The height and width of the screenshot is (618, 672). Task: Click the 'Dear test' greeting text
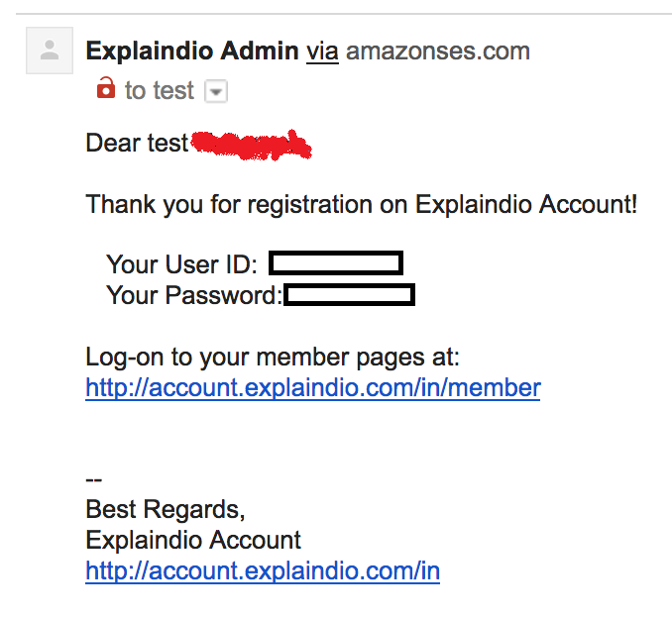(x=137, y=143)
